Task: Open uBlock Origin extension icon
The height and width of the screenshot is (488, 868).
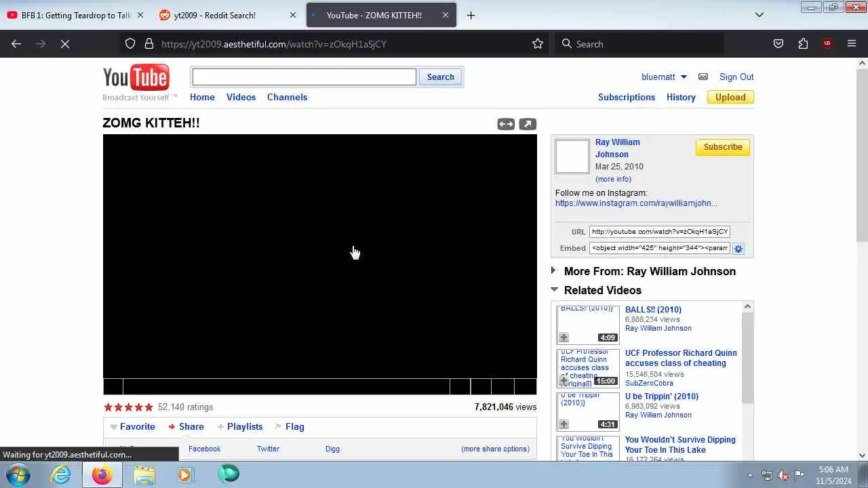Action: coord(827,44)
